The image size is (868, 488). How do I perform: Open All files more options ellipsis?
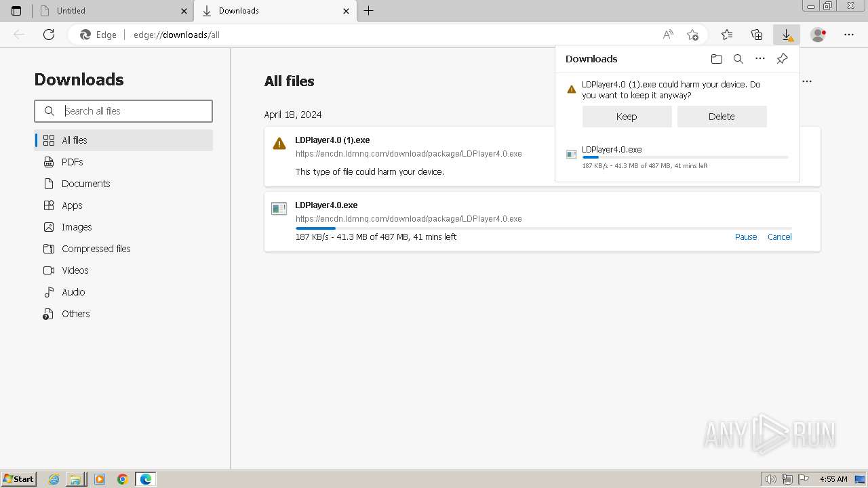pos(807,81)
